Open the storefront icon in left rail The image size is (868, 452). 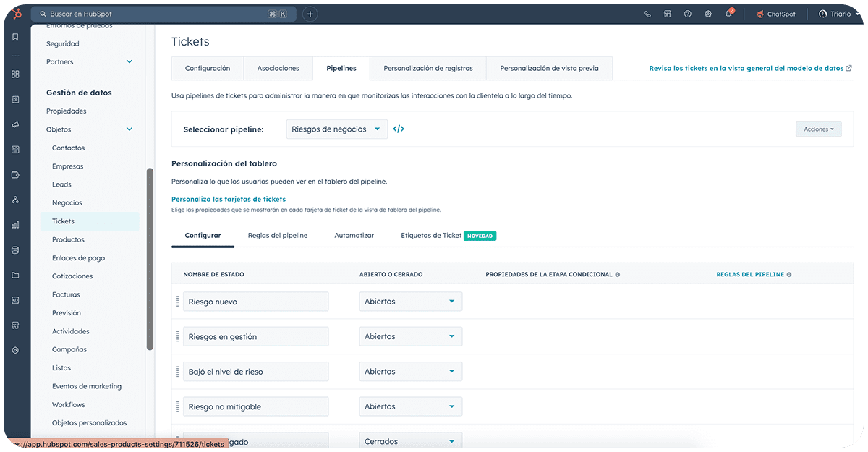pyautogui.click(x=16, y=325)
